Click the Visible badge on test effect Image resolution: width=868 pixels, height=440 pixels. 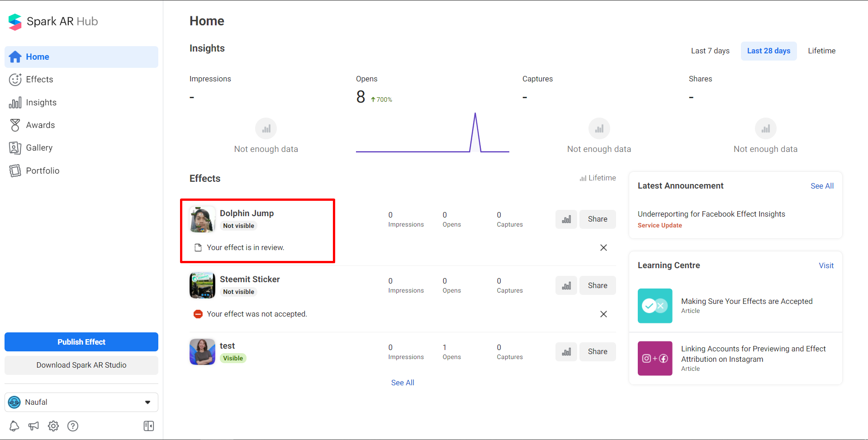pyautogui.click(x=233, y=359)
